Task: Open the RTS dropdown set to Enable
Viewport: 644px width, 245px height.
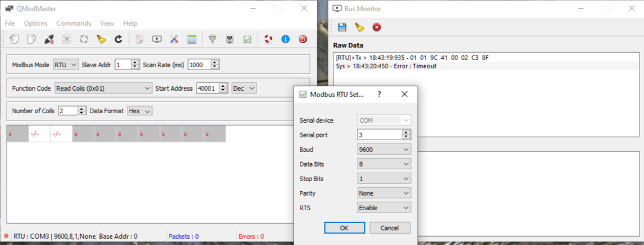Action: click(x=384, y=208)
